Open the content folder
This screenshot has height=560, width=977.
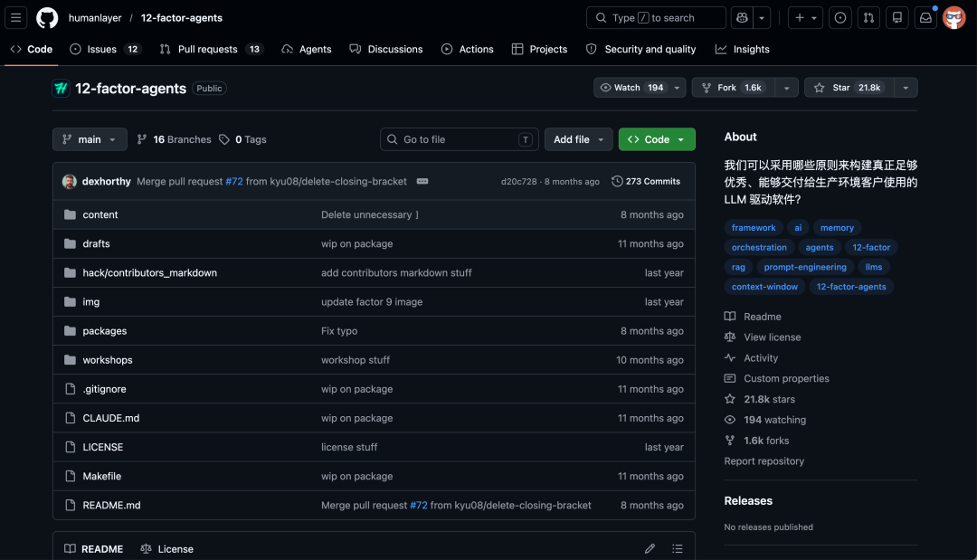coord(100,215)
